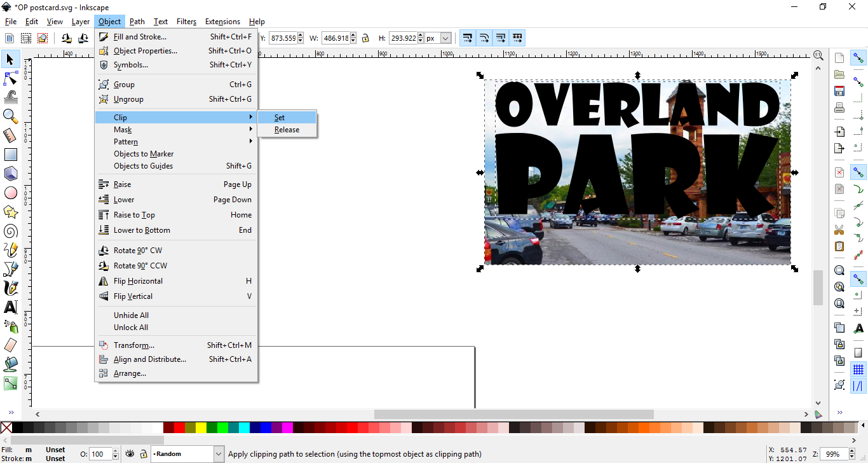The image size is (868, 463).
Task: Select the Selector arrow tool
Action: pos(10,59)
